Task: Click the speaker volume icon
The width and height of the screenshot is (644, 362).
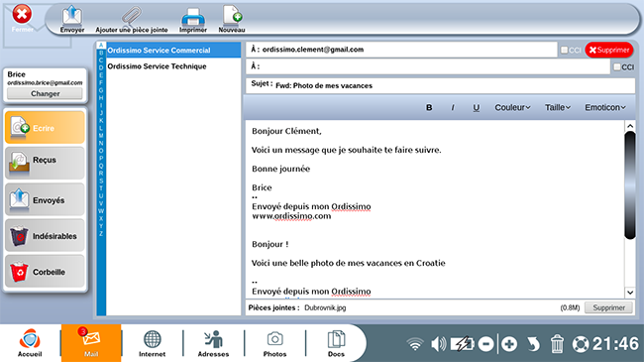Action: click(438, 344)
